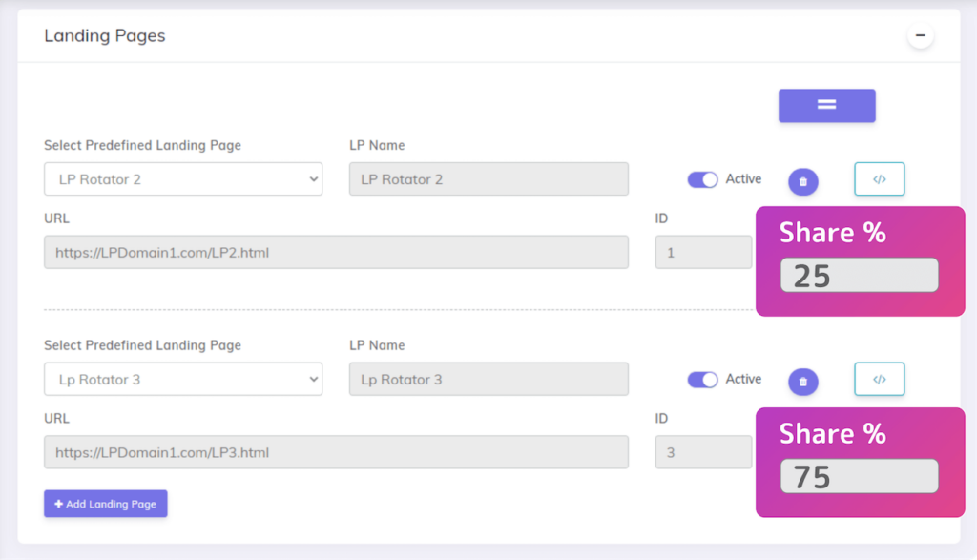Click the purple reorder button above the landing pages
The image size is (977, 560).
(826, 105)
